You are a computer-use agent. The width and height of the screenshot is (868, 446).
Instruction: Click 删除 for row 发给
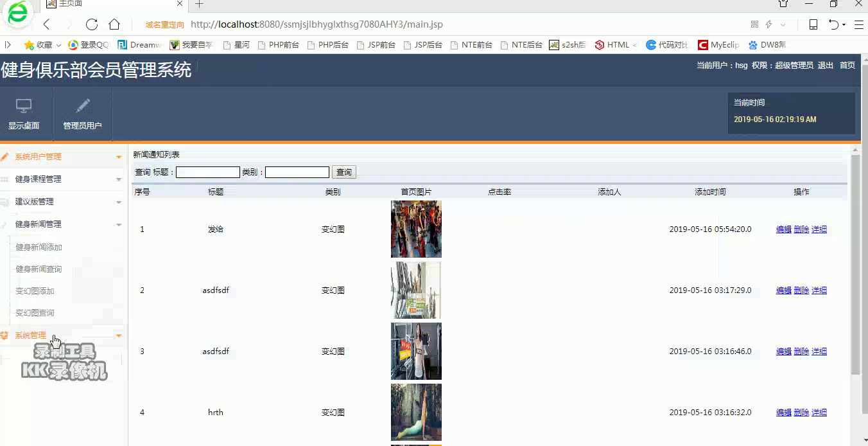(801, 229)
